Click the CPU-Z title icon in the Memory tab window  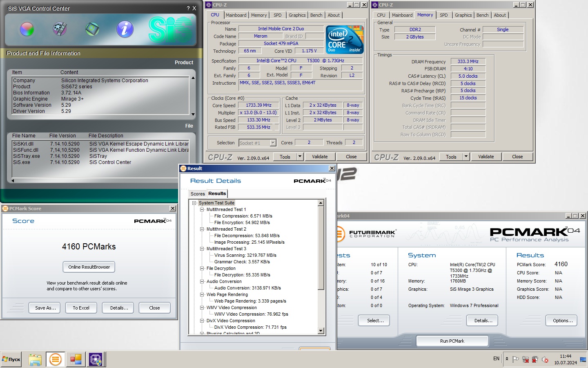[x=375, y=5]
